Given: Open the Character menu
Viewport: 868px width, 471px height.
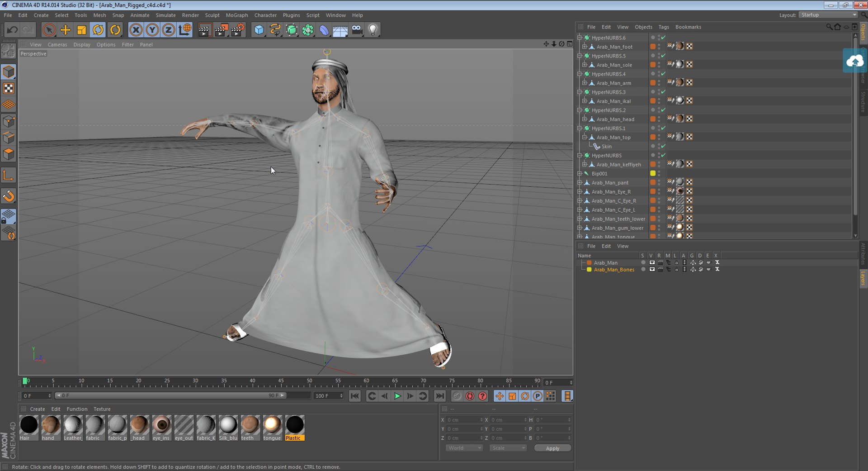Looking at the screenshot, I should (x=265, y=15).
